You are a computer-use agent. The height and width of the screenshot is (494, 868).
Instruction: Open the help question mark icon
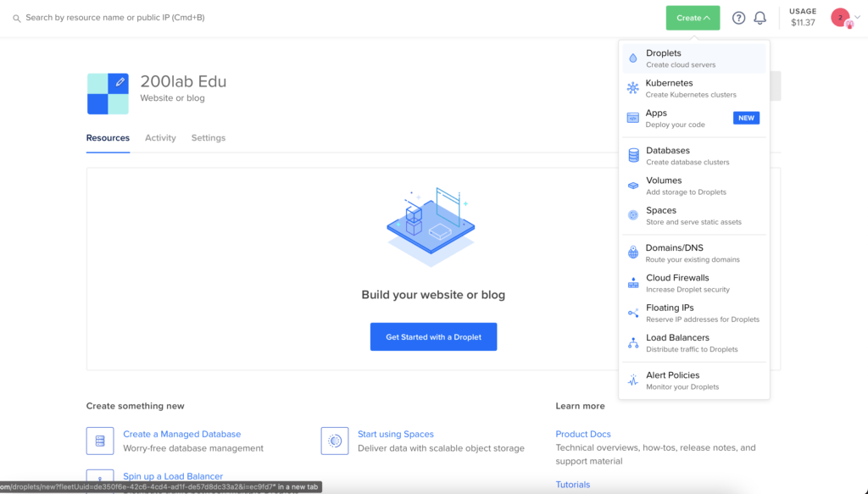(x=738, y=18)
